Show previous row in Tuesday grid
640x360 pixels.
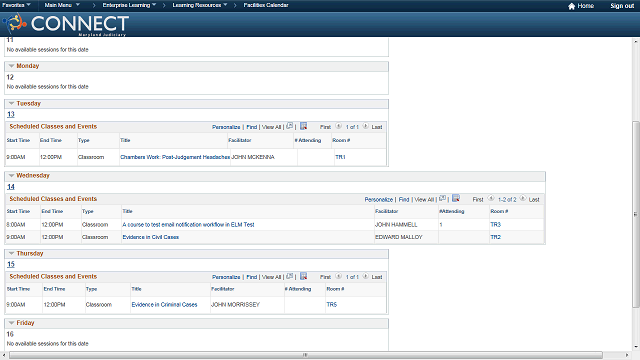[x=338, y=126]
